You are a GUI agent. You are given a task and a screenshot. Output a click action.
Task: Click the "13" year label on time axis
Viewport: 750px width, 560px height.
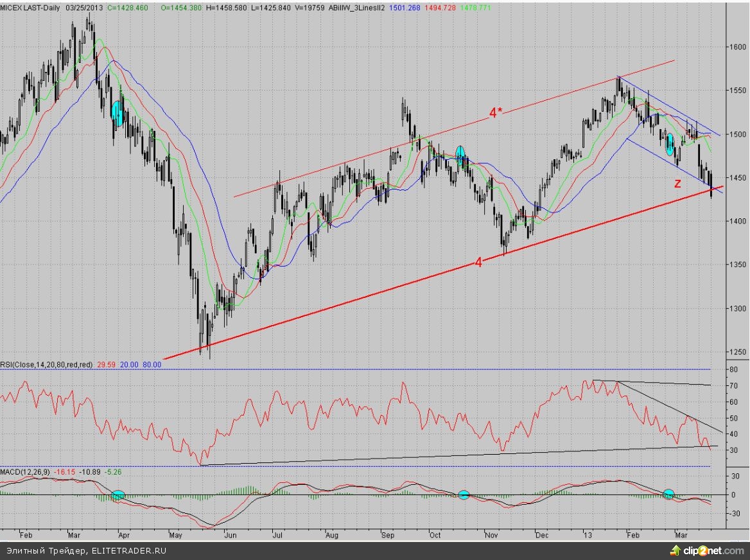(587, 534)
